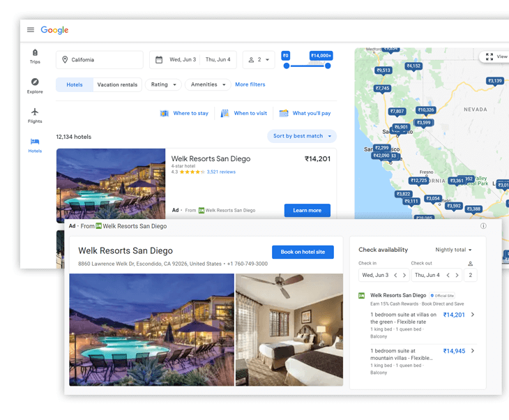Screen dimensions: 509x420
Task: Open the large pool photo in the ad panel
Action: tap(151, 330)
